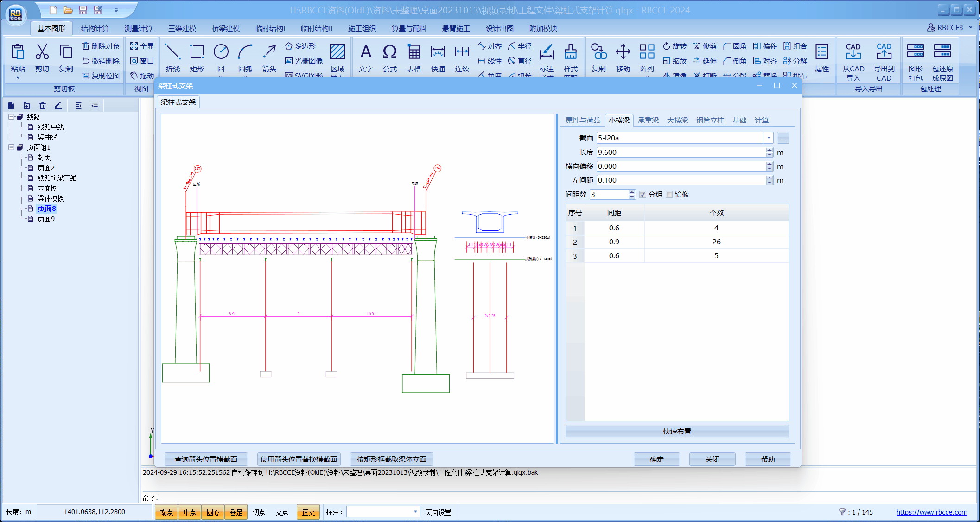This screenshot has width=980, height=522.
Task: Click the Paste (粘贴) icon
Action: tap(18, 52)
